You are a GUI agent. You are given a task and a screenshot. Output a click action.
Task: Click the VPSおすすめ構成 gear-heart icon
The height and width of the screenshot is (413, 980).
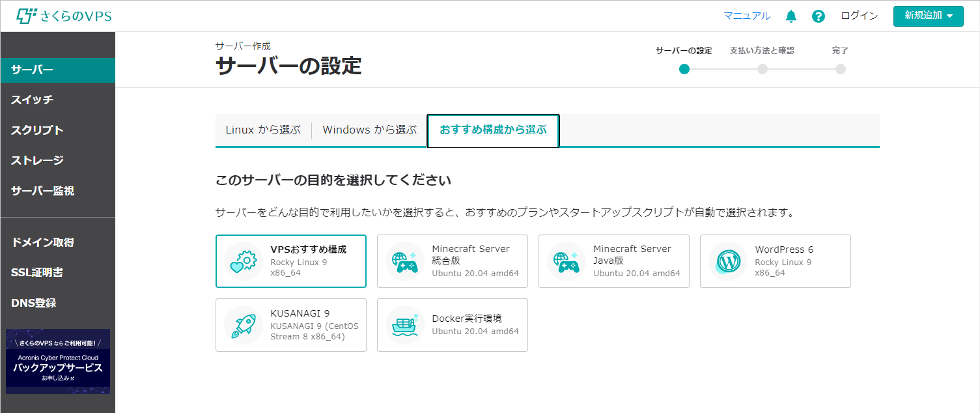tap(244, 261)
